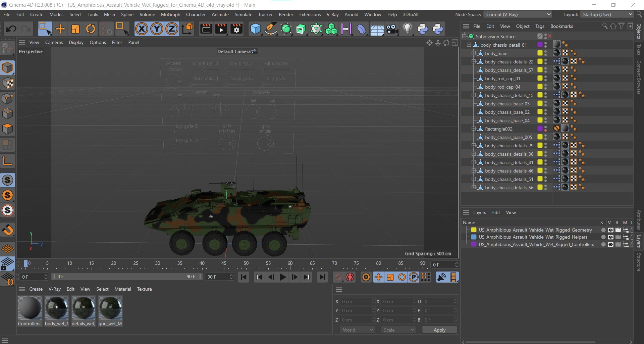Click the Undo arrow icon

point(11,29)
